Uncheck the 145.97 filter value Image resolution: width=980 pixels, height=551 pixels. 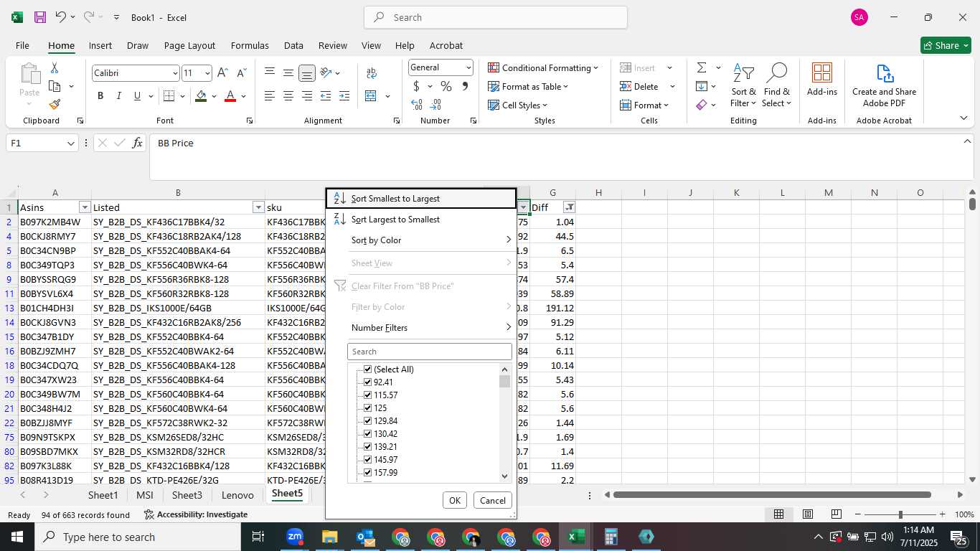click(368, 460)
